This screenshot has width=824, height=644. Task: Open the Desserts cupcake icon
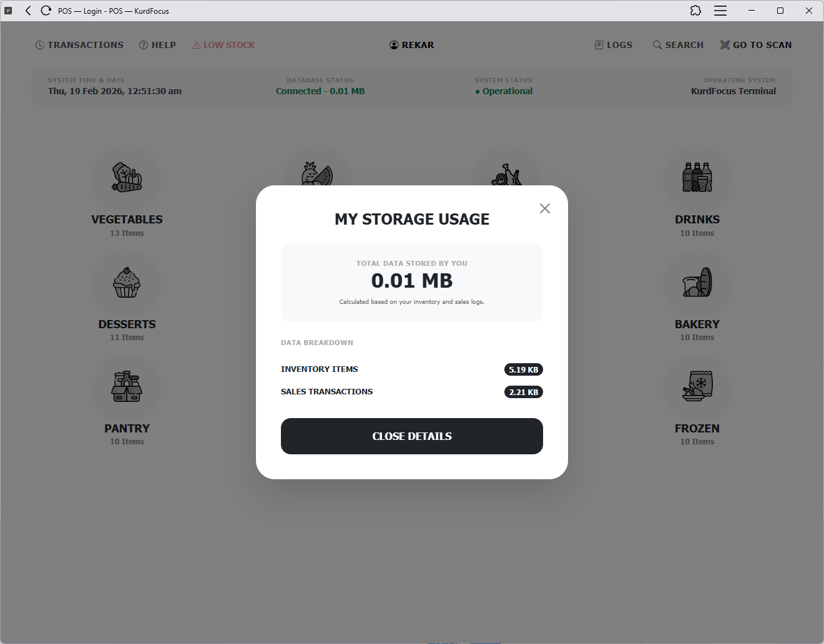(x=127, y=283)
